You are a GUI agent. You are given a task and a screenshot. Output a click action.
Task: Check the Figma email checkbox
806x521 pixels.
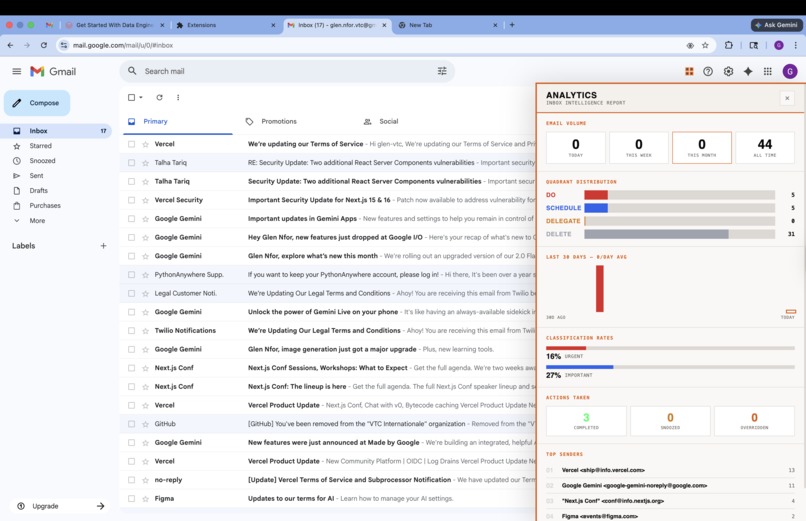(x=132, y=498)
